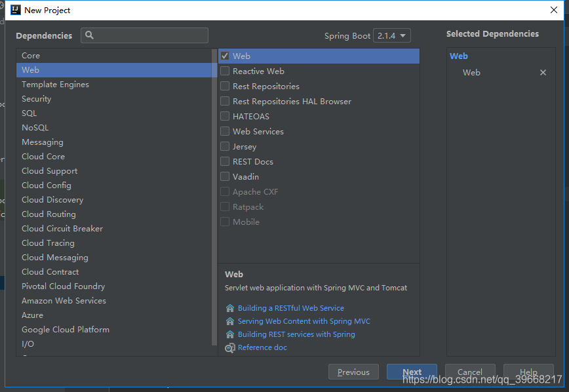569x392 pixels.
Task: Click the Web entry in Selected Dependencies
Action: tap(471, 73)
